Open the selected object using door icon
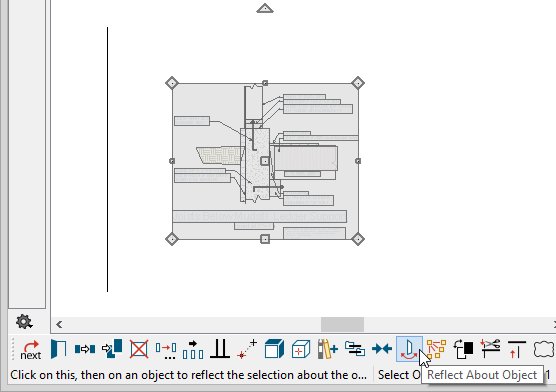Image resolution: width=556 pixels, height=392 pixels. (x=59, y=349)
